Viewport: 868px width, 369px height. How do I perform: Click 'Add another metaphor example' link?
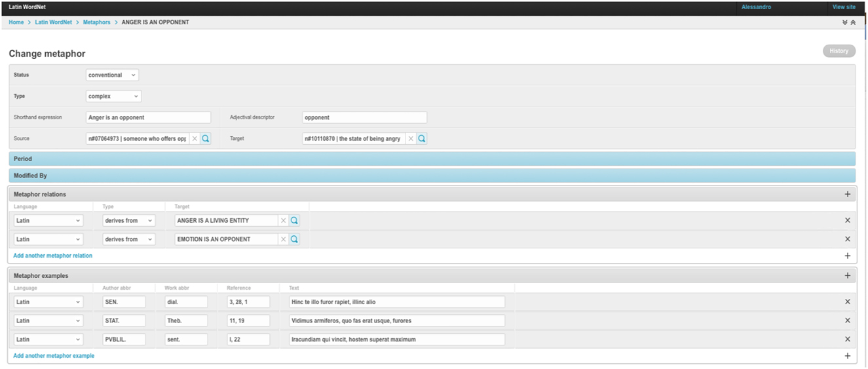coord(54,356)
